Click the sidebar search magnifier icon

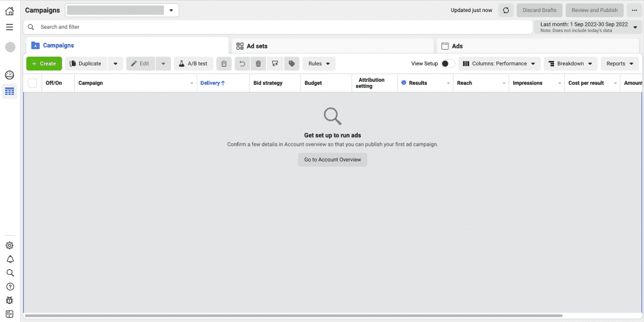click(x=10, y=273)
